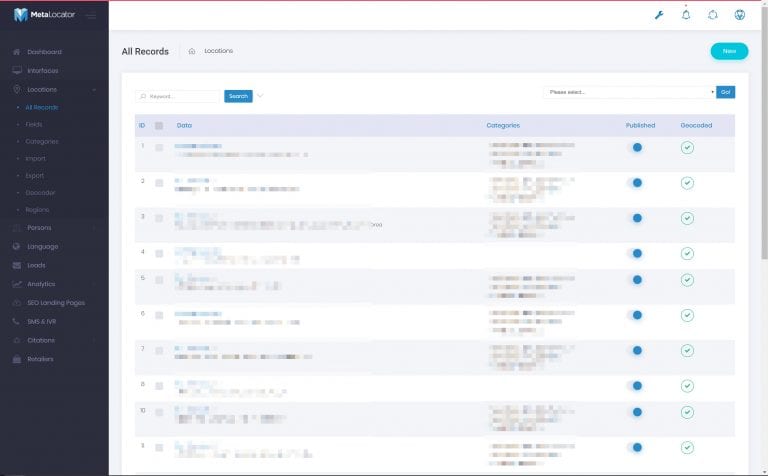This screenshot has width=768, height=476.
Task: Toggle Published switch for record 2
Action: pyautogui.click(x=636, y=183)
